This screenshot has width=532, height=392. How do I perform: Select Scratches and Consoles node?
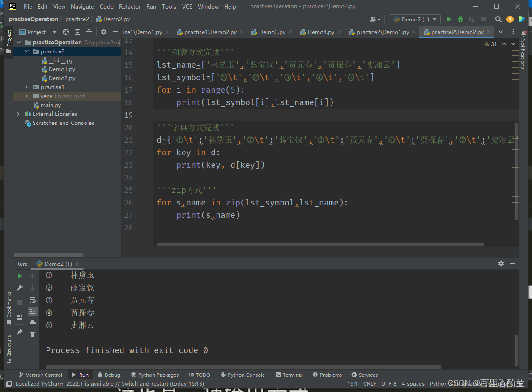(63, 123)
